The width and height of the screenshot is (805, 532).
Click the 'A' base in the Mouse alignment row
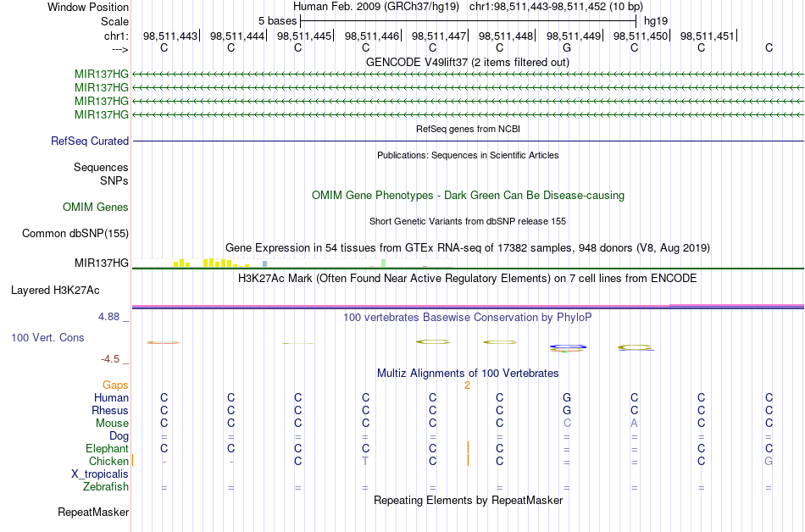click(634, 424)
